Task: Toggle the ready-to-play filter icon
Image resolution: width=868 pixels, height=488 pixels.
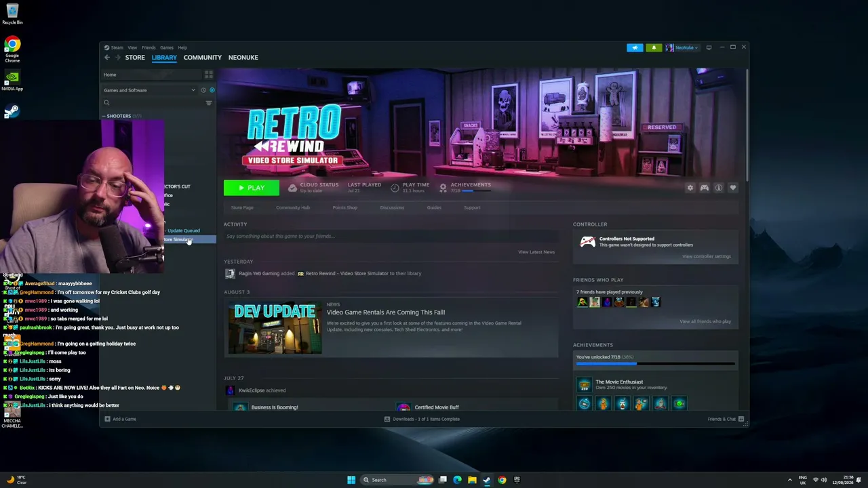Action: (x=212, y=90)
